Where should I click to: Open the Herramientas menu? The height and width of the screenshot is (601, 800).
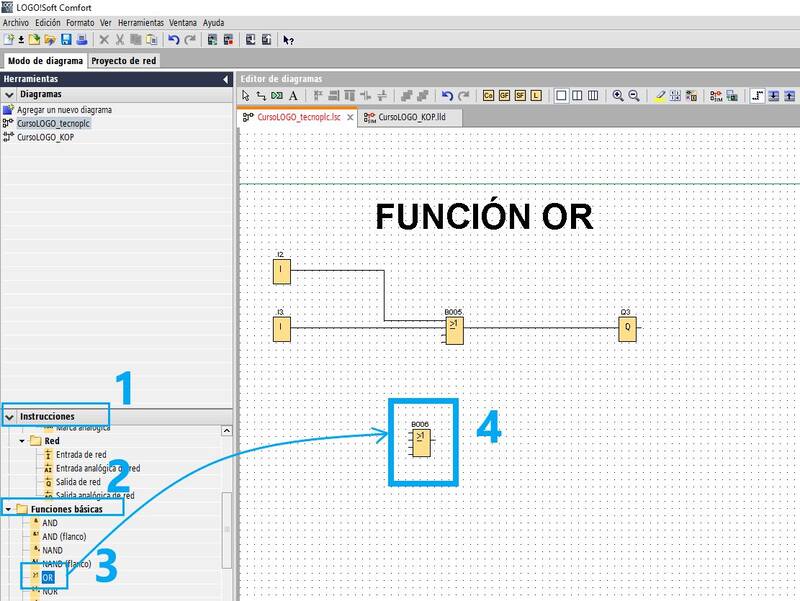140,22
